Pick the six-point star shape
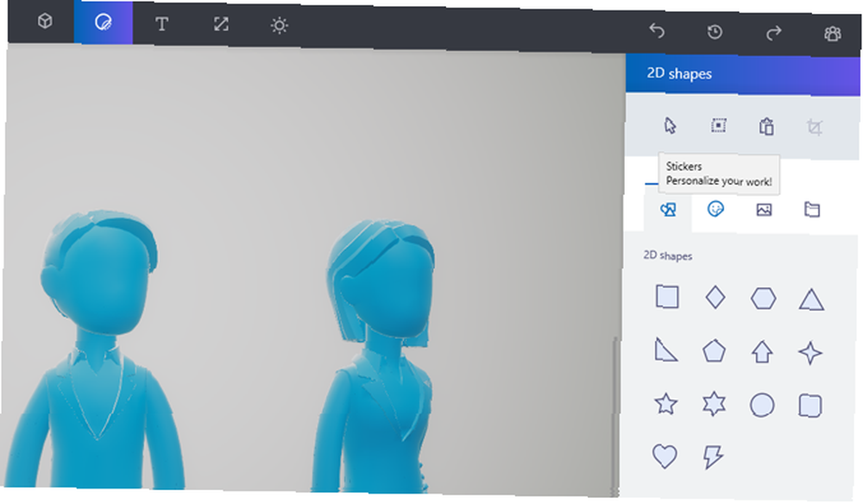 click(x=714, y=405)
